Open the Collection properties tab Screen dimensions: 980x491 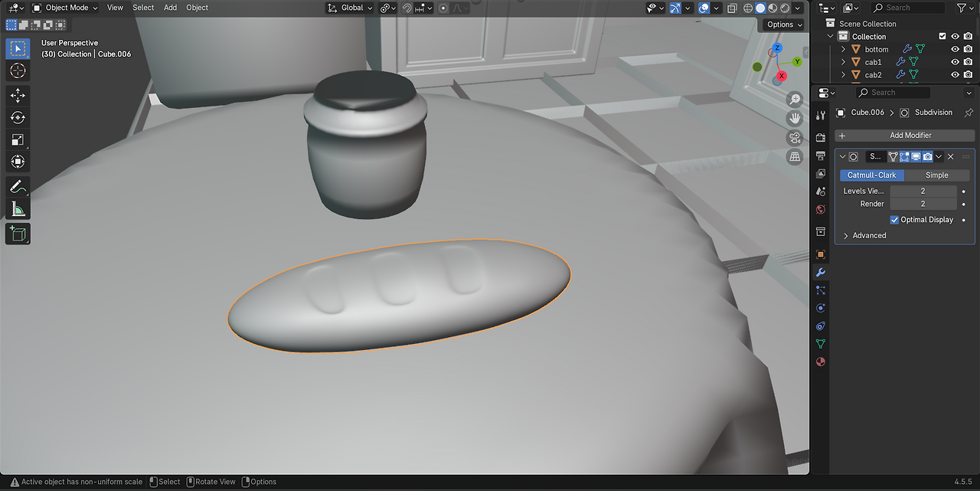[x=821, y=231]
